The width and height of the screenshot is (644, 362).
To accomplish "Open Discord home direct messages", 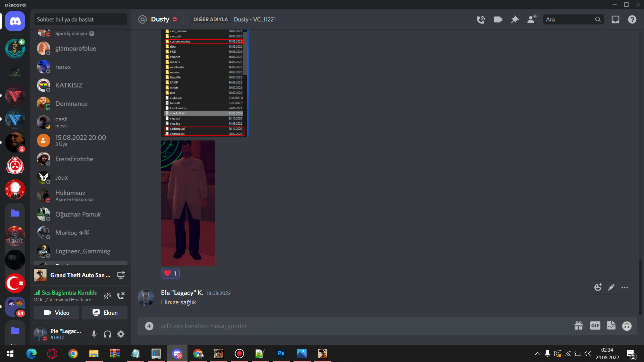I will coord(15,21).
